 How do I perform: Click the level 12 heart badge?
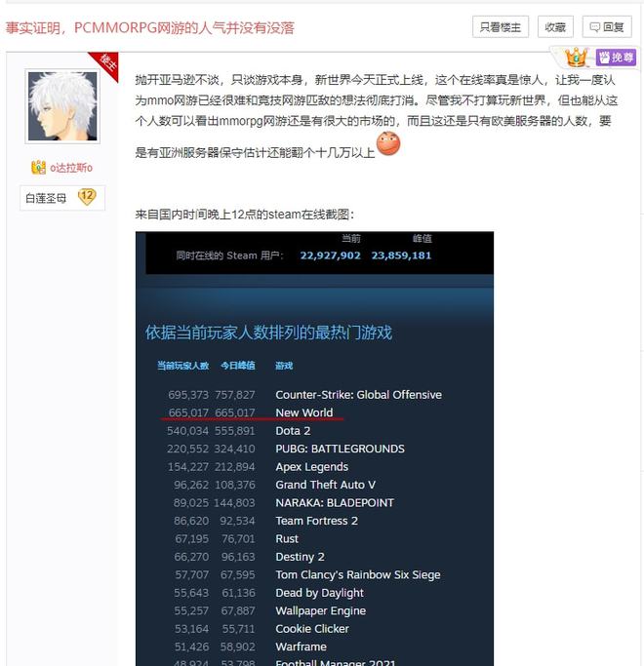click(87, 197)
